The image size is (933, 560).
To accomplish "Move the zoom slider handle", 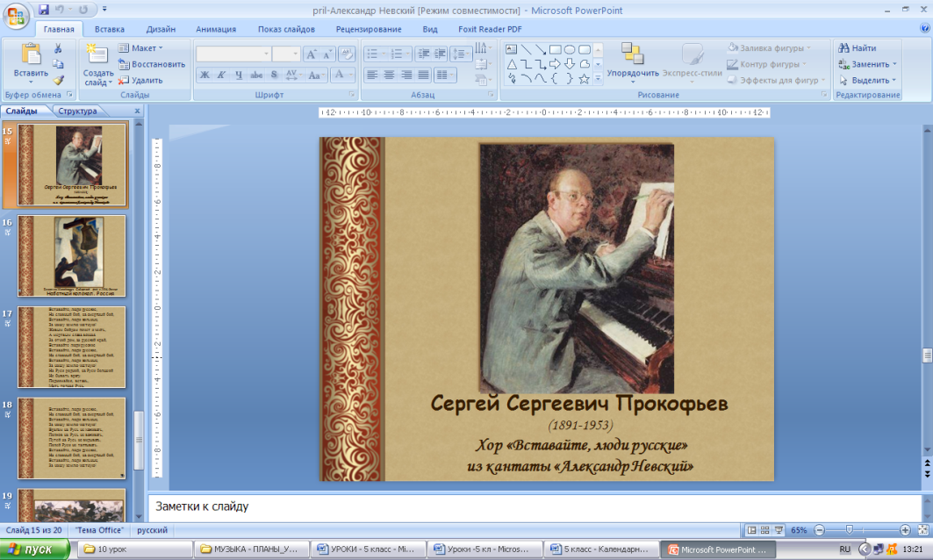I will pyautogui.click(x=849, y=530).
